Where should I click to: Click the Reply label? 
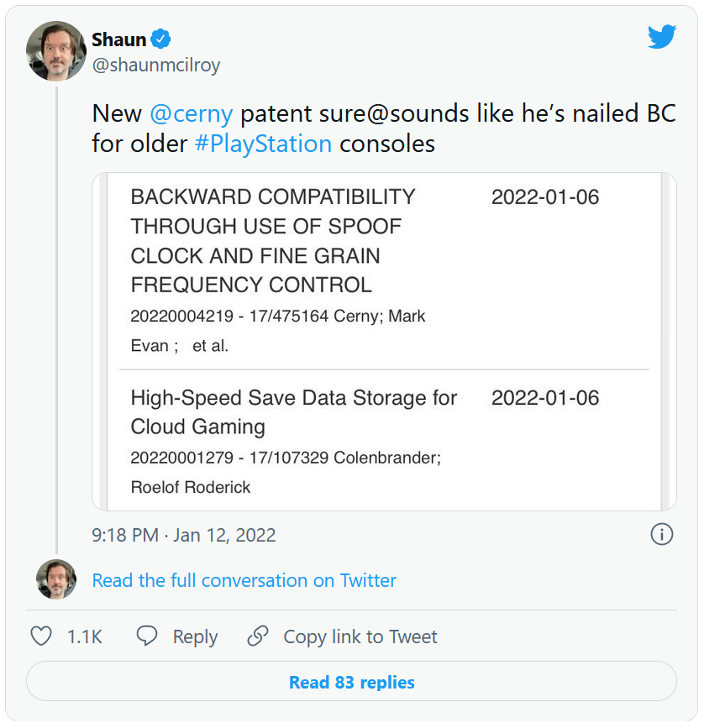[195, 636]
